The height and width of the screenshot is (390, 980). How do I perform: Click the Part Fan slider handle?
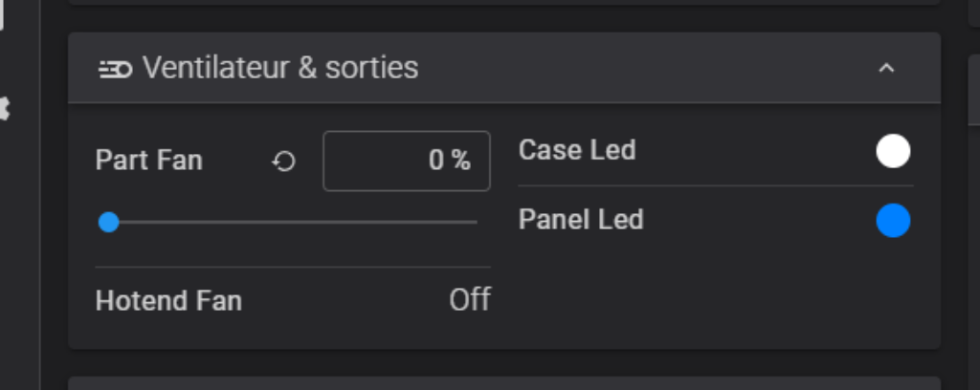(x=109, y=222)
